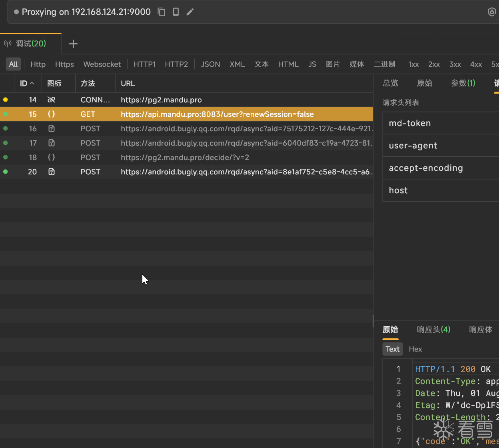Viewport: 499px width, 448px height.
Task: Click the shield icon at top right
Action: coord(492,12)
